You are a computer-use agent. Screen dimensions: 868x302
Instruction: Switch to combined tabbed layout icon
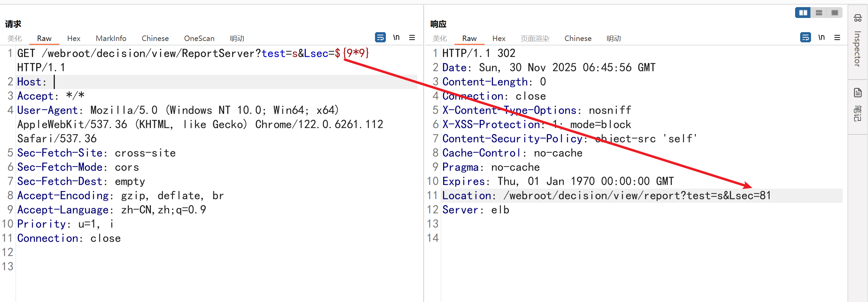pos(834,13)
